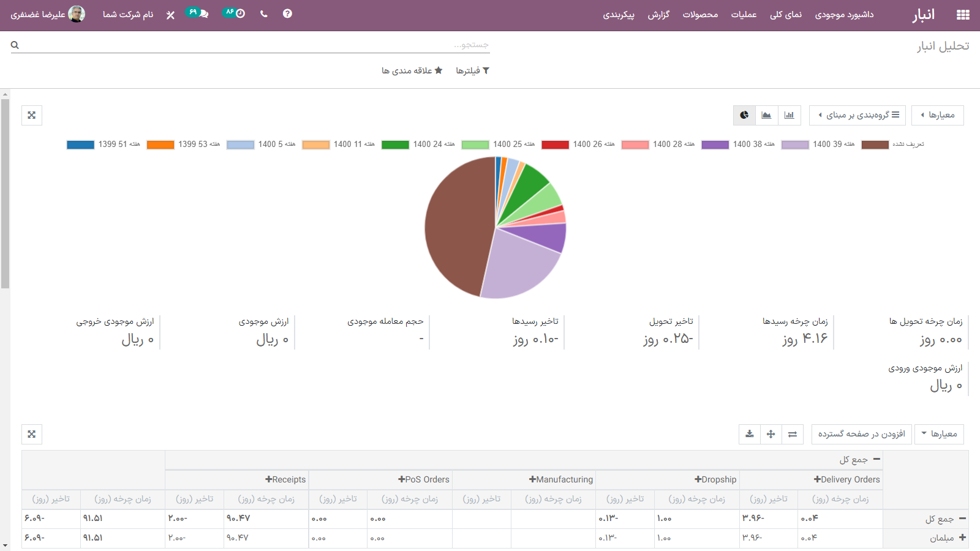
Task: Open the activities clock icon with badge 86
Action: [x=235, y=13]
